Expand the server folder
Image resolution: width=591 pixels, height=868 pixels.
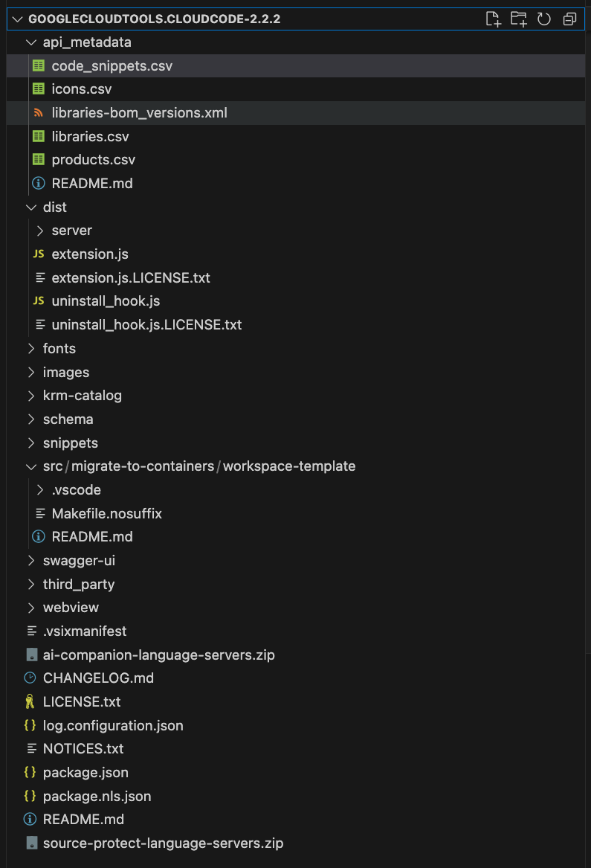click(x=40, y=231)
